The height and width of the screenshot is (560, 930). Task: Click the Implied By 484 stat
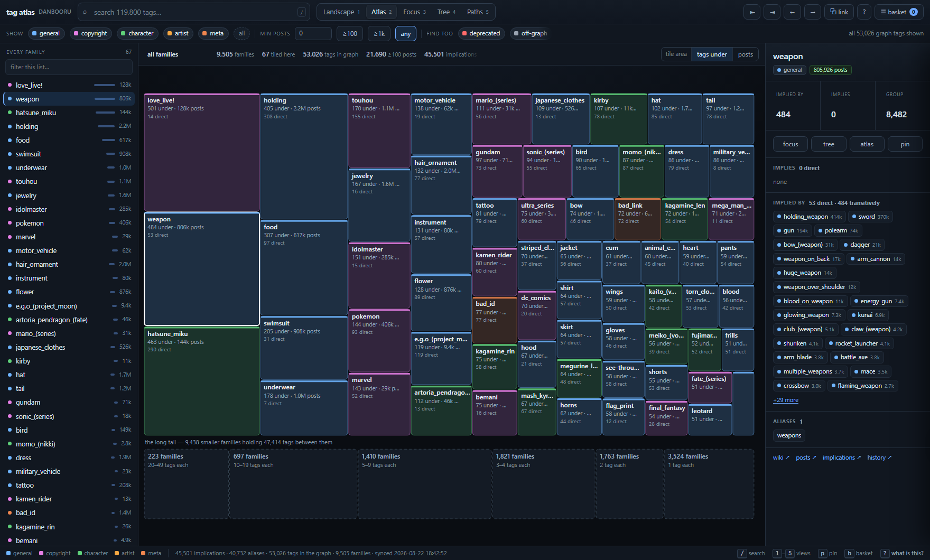793,106
